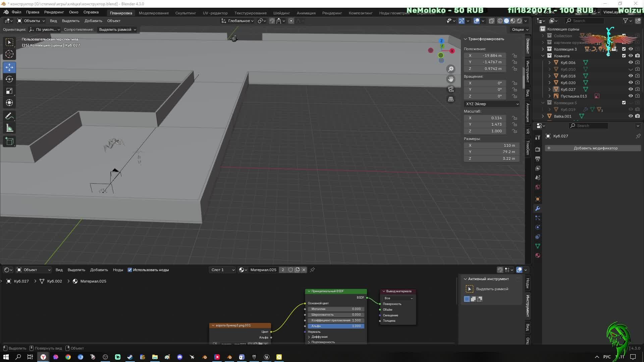The image size is (644, 362).
Task: Select the Rotate tool in left toolbar
Action: tap(9, 79)
